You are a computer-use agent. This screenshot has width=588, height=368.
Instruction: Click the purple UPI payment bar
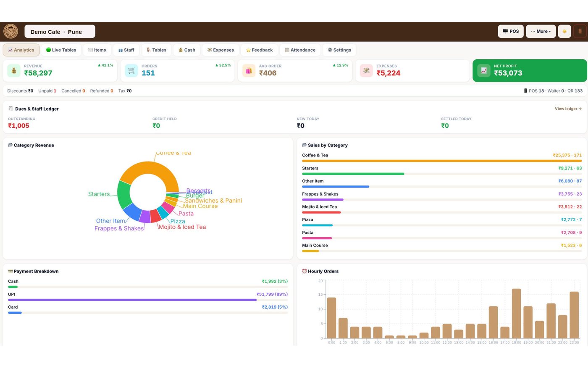coord(132,300)
